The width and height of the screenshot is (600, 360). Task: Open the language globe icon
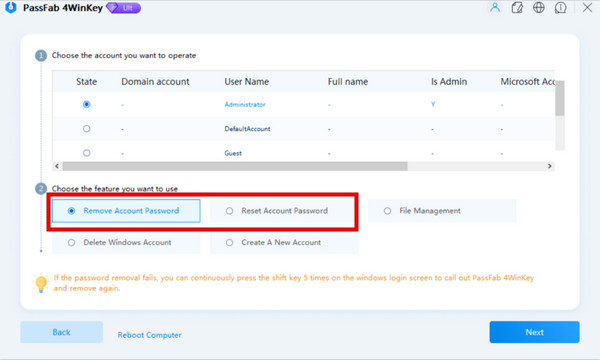click(x=539, y=8)
